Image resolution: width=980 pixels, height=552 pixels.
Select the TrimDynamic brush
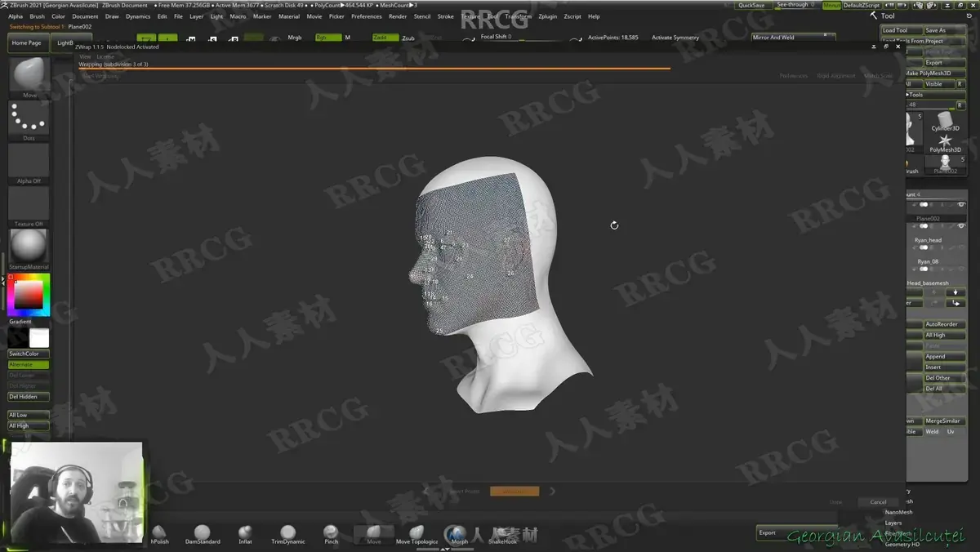pyautogui.click(x=287, y=533)
